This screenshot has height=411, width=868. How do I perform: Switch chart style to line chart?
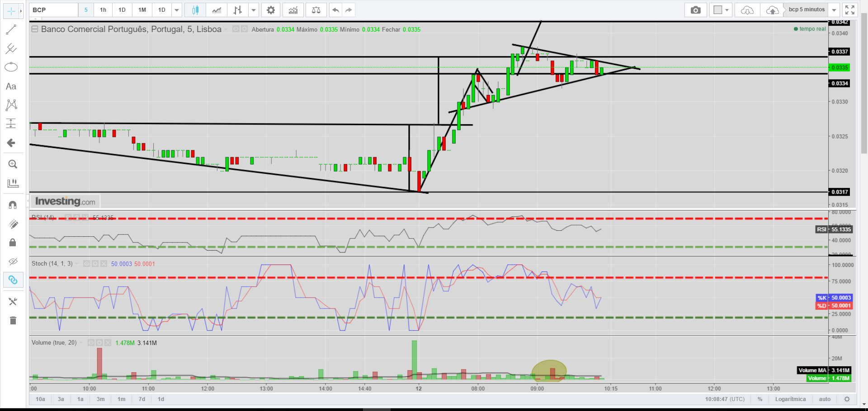(x=217, y=10)
